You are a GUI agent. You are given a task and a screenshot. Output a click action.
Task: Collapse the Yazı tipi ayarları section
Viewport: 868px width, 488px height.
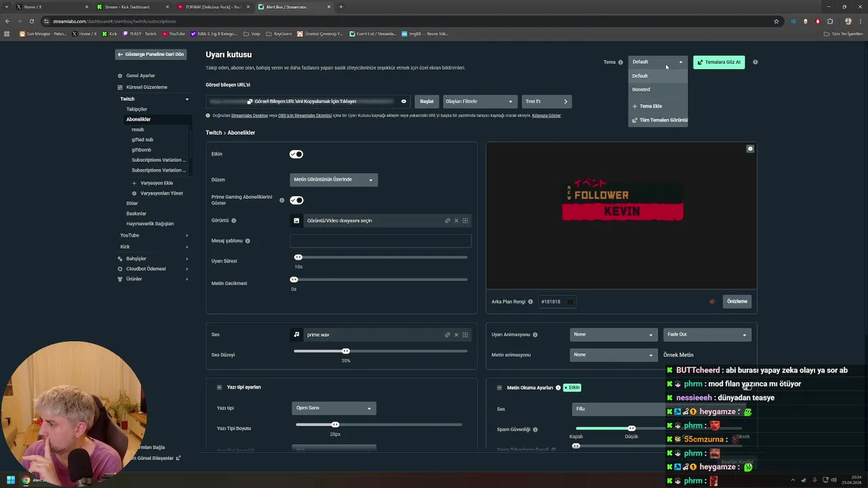[219, 387]
